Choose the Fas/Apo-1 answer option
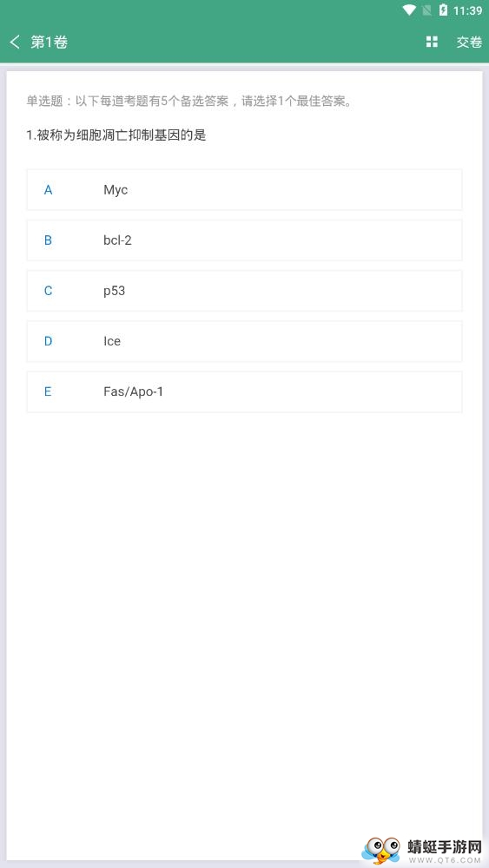The height and width of the screenshot is (868, 489). 244,392
